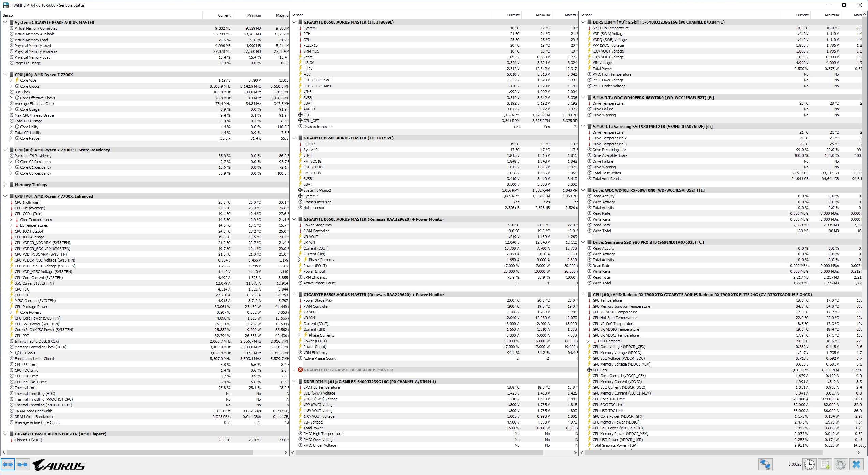Image resolution: width=868 pixels, height=475 pixels.
Task: Click the expand columns arrows button
Action: click(8, 464)
